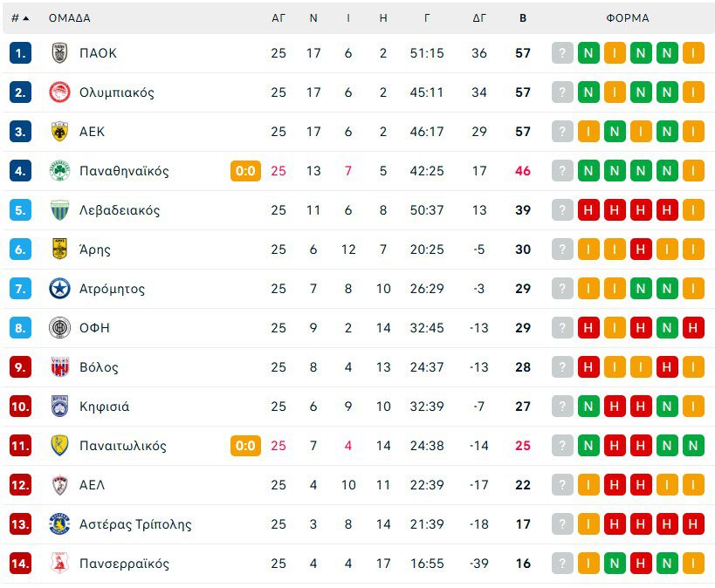Click the Γ goals column header
This screenshot has height=588, width=715.
click(x=427, y=17)
